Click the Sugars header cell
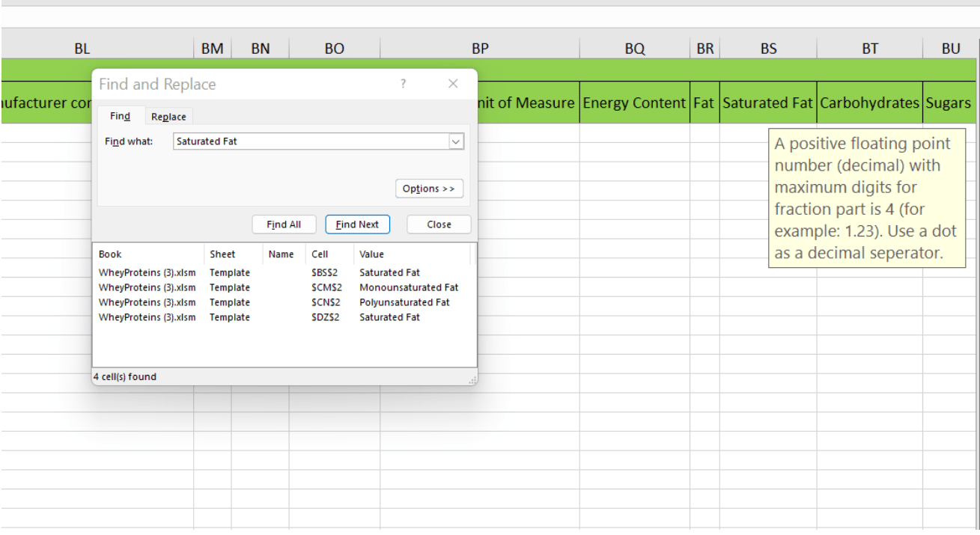 tap(949, 103)
